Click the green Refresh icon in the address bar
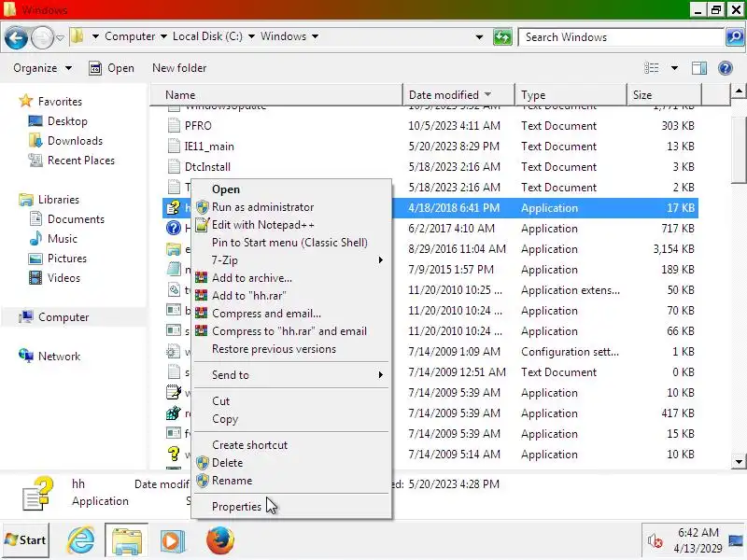The width and height of the screenshot is (747, 560). coord(502,36)
